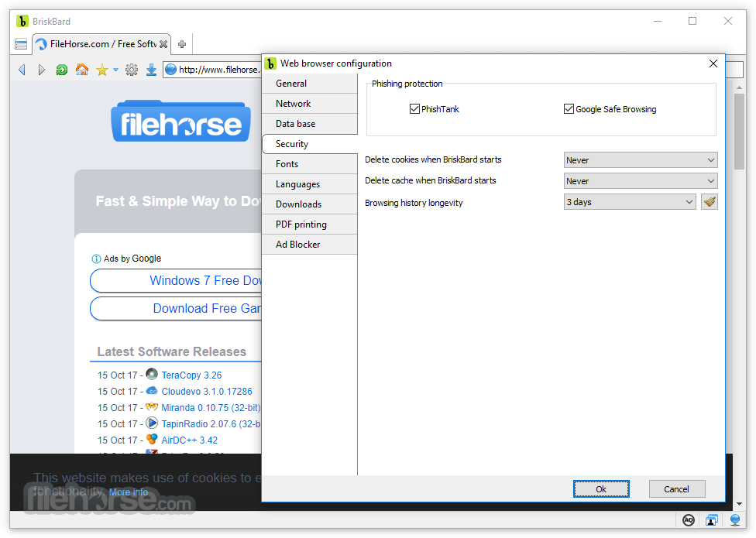Select the FileHorse.com browser tab
This screenshot has height=538, width=756.
(101, 44)
